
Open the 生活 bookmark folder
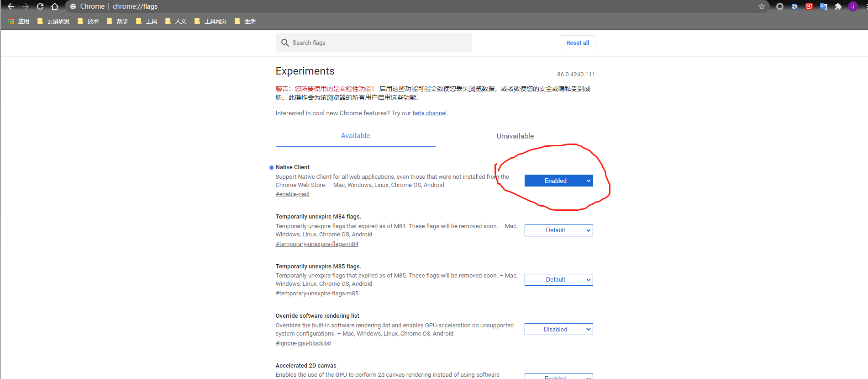(x=245, y=21)
